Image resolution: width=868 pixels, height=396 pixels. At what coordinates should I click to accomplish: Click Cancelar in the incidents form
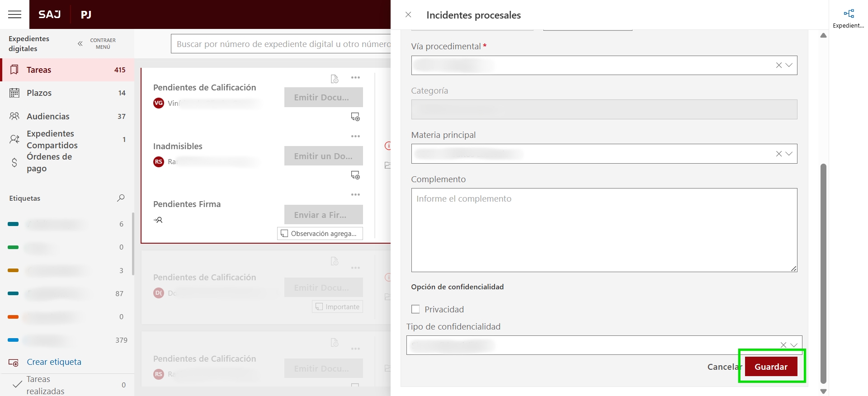click(x=723, y=367)
